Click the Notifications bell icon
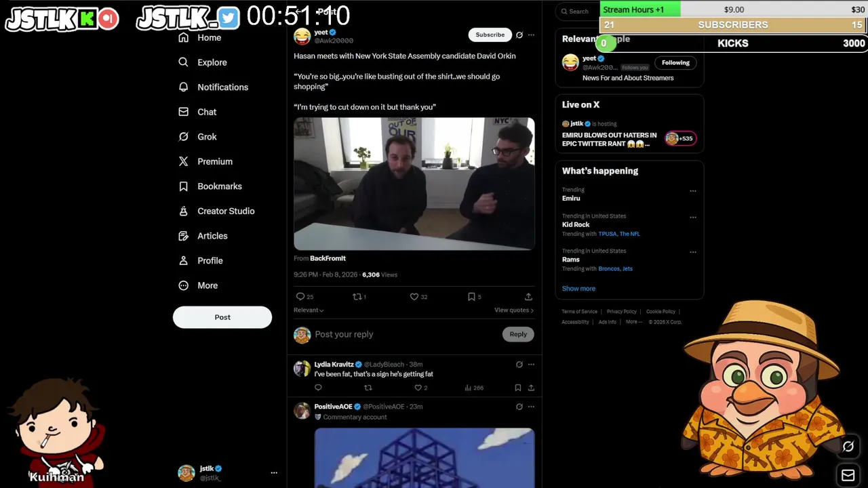 point(183,87)
